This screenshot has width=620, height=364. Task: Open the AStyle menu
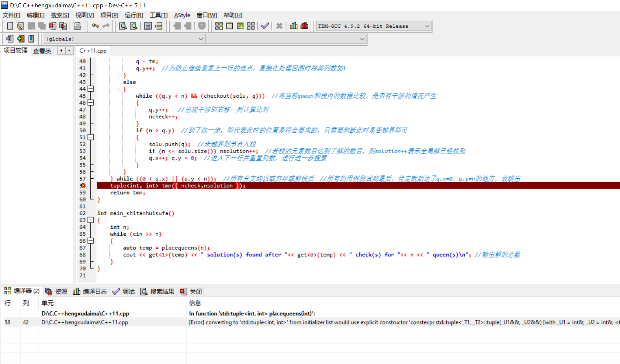click(182, 15)
